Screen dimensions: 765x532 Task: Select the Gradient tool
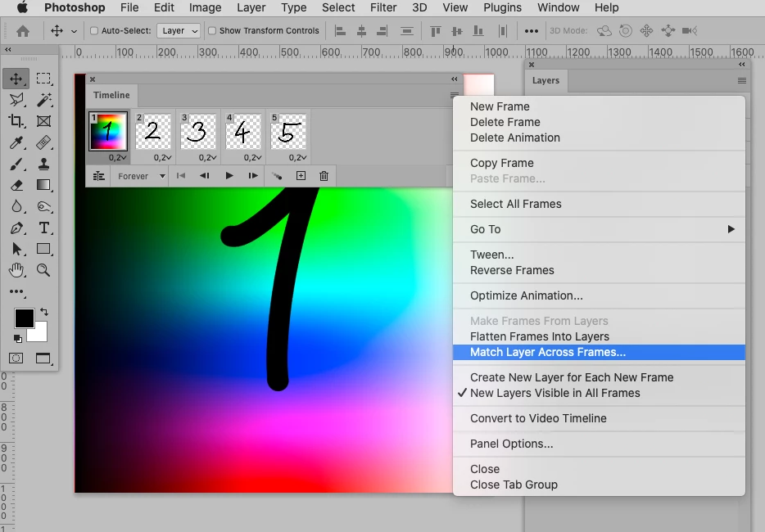point(43,185)
